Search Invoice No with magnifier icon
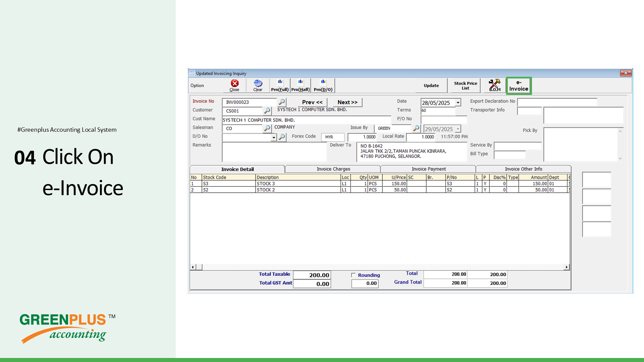The height and width of the screenshot is (362, 644). coord(282,102)
